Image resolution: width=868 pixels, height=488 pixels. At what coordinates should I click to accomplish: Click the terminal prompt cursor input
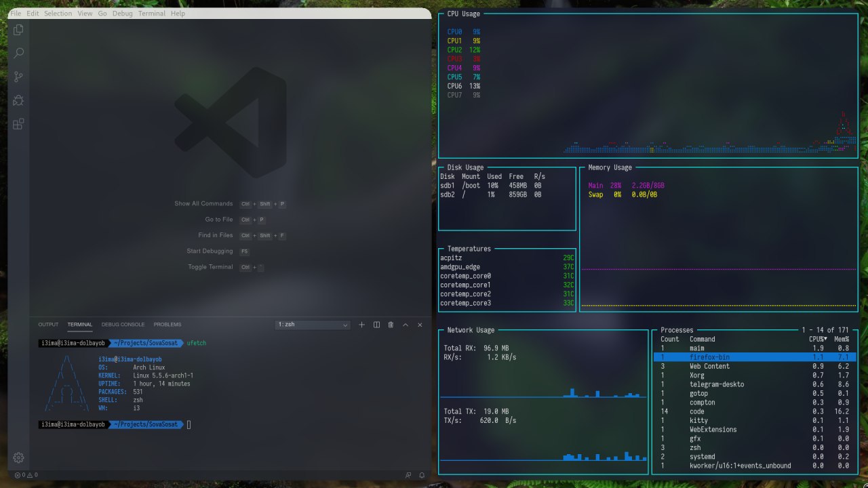189,424
